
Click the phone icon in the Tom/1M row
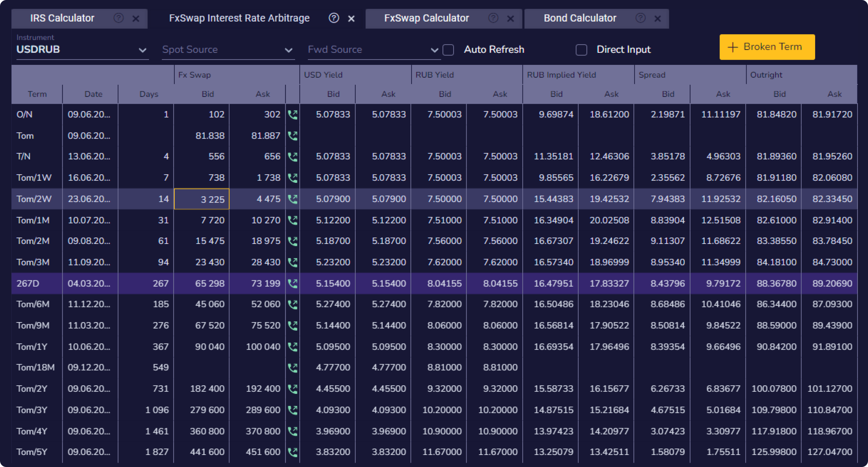point(293,220)
